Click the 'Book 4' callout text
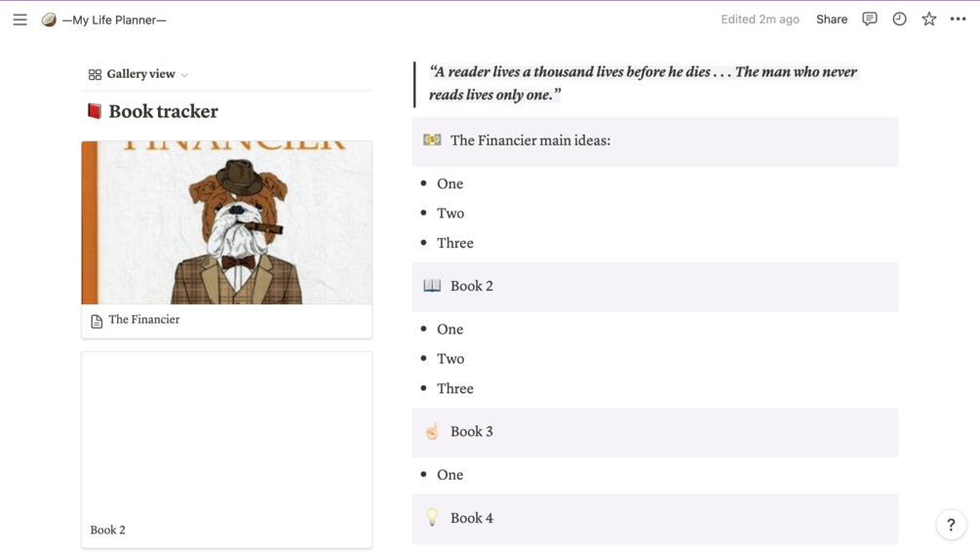Screen dimensions: 980x553 click(x=472, y=518)
